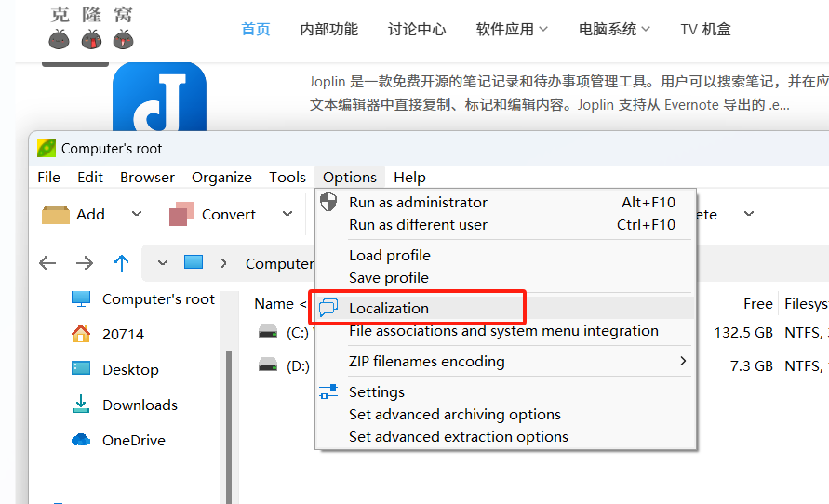The height and width of the screenshot is (504, 829).
Task: Click the Convert toolbar icon
Action: click(181, 214)
